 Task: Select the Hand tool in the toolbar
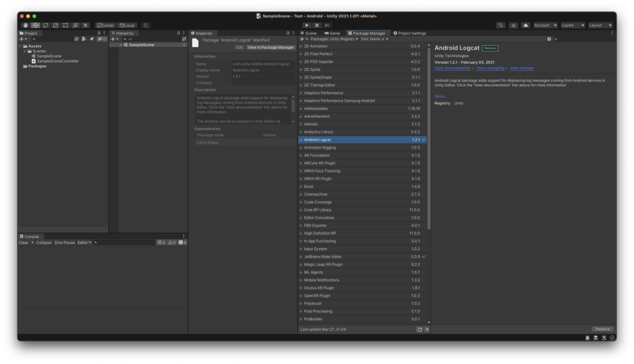[x=25, y=25]
